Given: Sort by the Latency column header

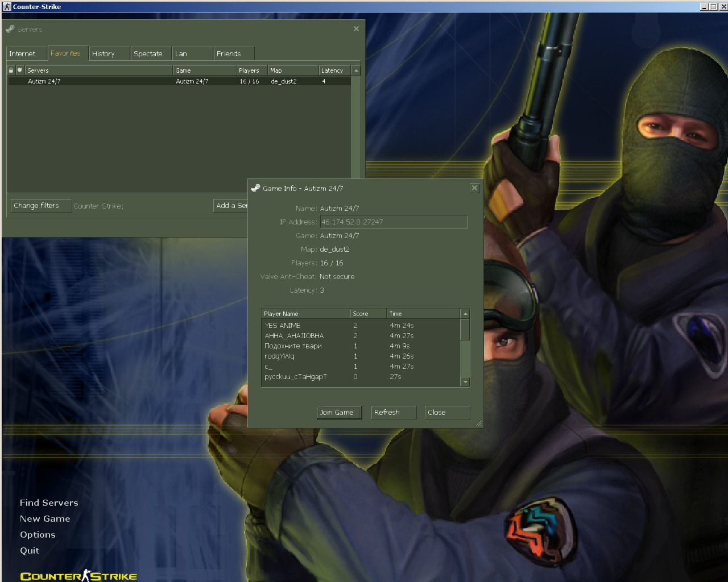Looking at the screenshot, I should [335, 70].
